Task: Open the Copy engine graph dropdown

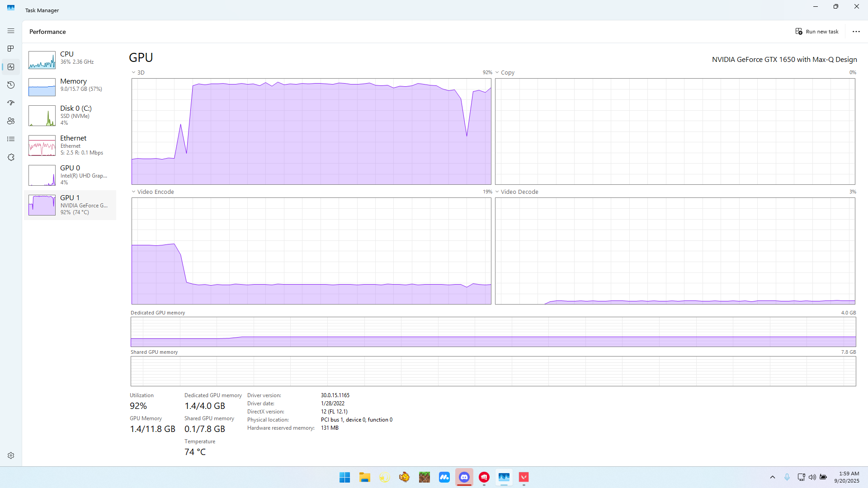Action: click(x=505, y=72)
